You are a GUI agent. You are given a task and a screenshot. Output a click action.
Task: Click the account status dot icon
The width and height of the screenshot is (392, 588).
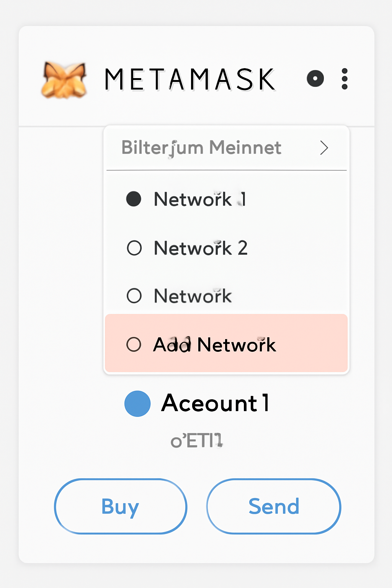(x=315, y=78)
